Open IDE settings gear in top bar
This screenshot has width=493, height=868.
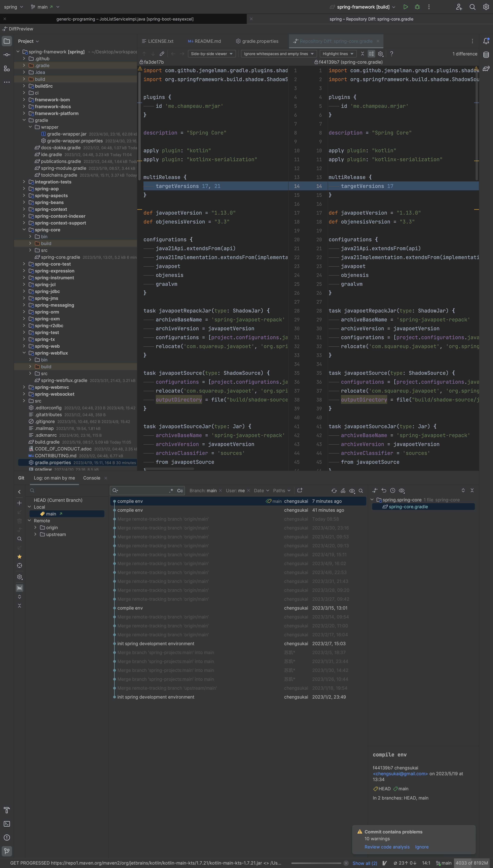point(486,7)
